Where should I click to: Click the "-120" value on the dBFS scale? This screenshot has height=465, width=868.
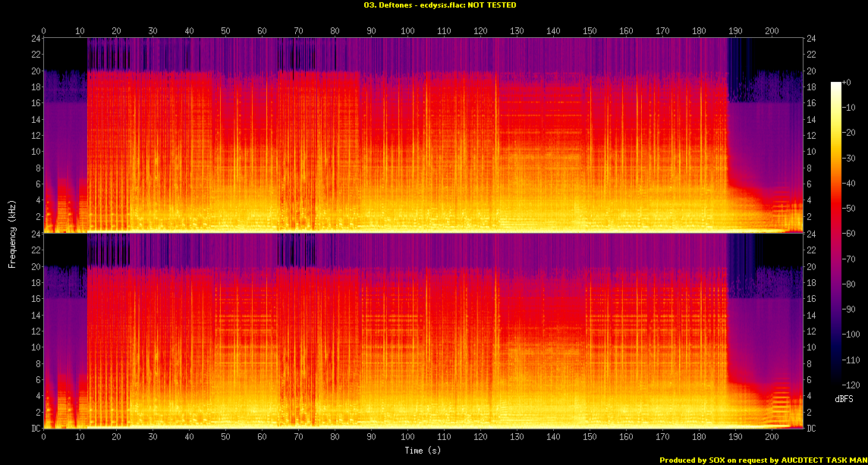[851, 384]
